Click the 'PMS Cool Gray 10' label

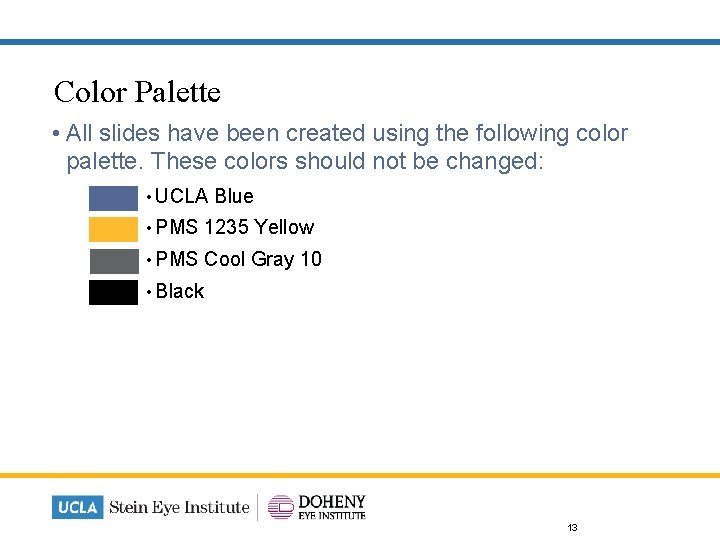click(x=239, y=259)
